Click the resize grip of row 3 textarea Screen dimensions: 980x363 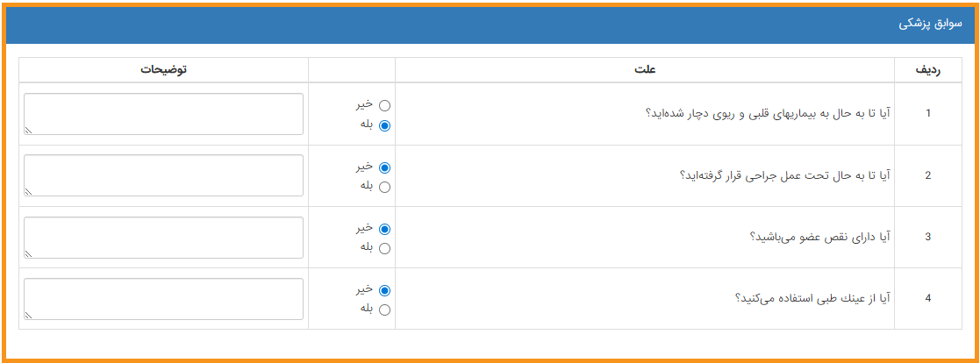coord(29,253)
